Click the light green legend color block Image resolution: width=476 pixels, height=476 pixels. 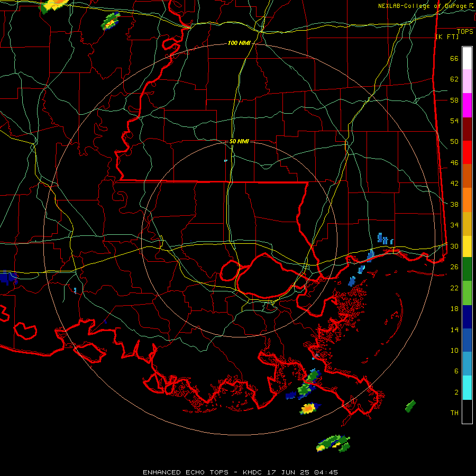[x=467, y=293]
